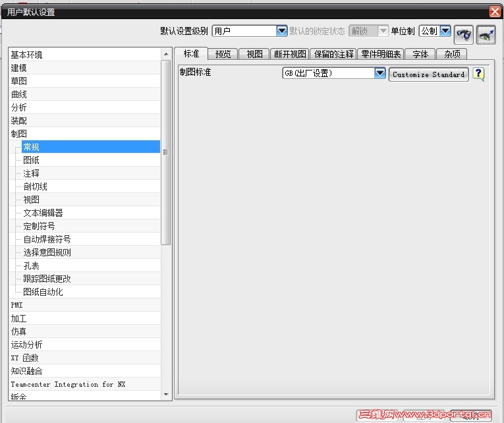Select 跟踪图纸更改 under 制图
504x423 pixels.
pyautogui.click(x=91, y=279)
